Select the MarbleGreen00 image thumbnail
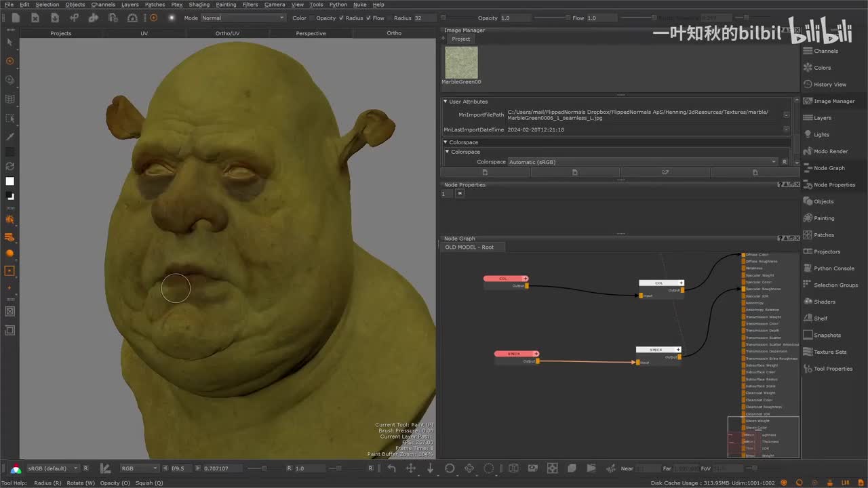This screenshot has width=868, height=488. pos(461,62)
